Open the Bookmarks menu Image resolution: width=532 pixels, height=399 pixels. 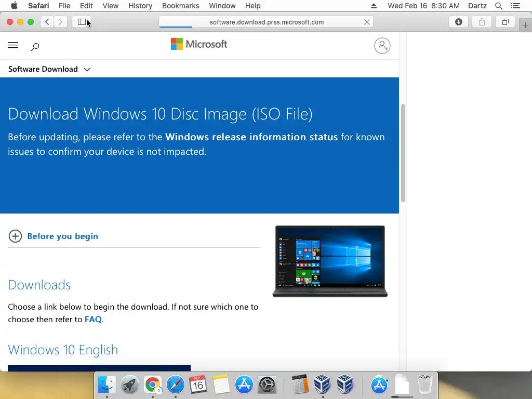(180, 6)
